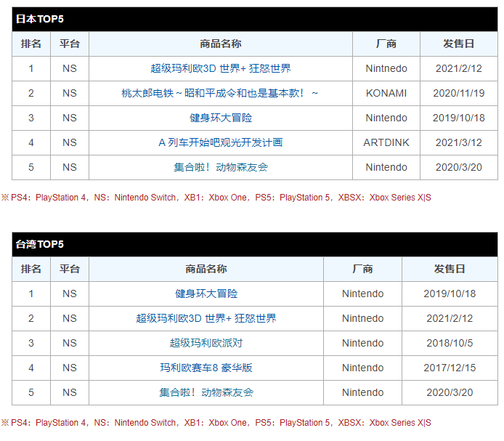
Task: Open 集合啦!动物森友会 link in 日本TOP5 table
Action: [x=221, y=167]
